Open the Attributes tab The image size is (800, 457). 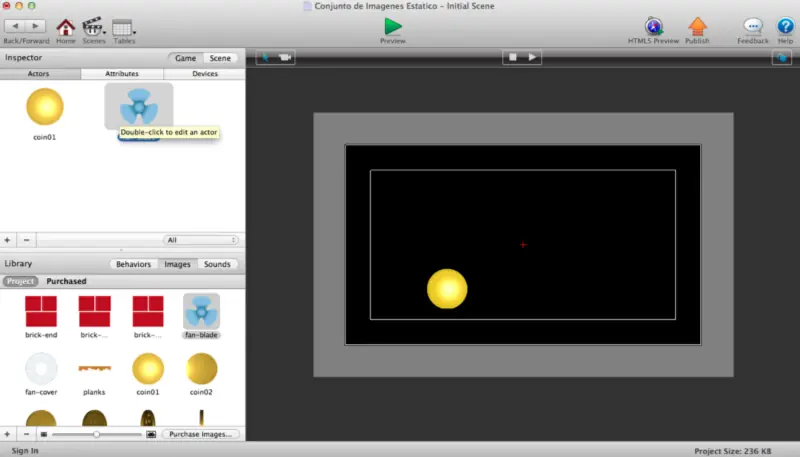coord(122,74)
